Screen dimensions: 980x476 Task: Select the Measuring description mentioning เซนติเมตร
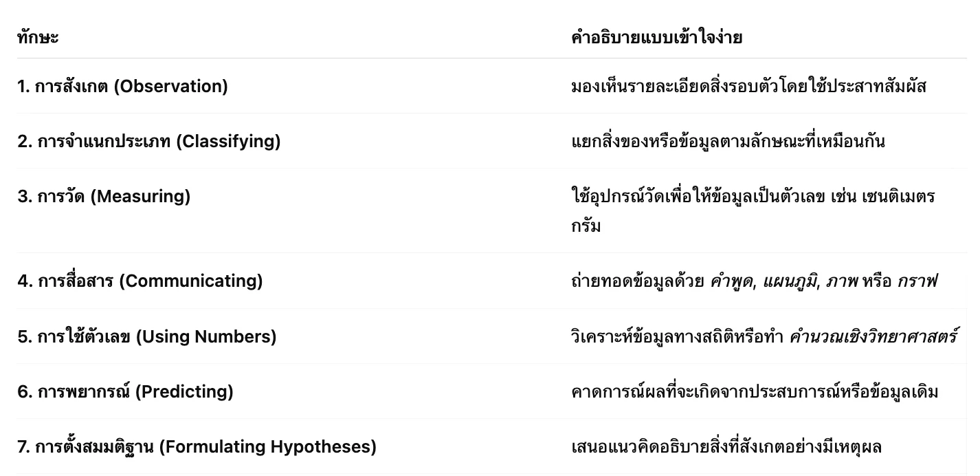point(753,197)
